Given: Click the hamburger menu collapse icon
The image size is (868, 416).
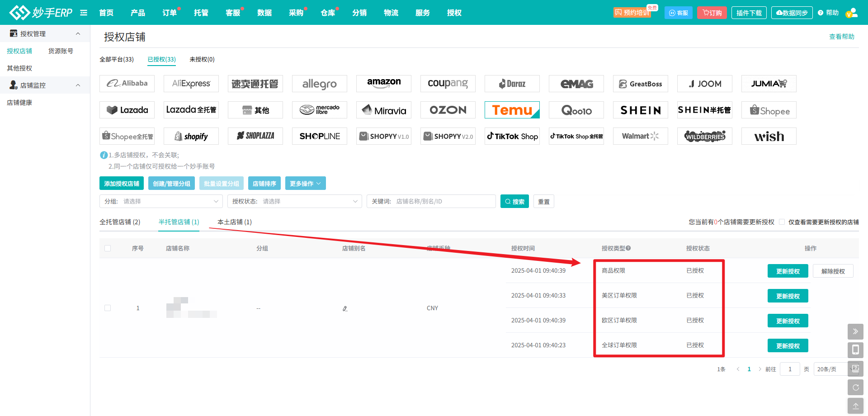Looking at the screenshot, I should coord(84,13).
